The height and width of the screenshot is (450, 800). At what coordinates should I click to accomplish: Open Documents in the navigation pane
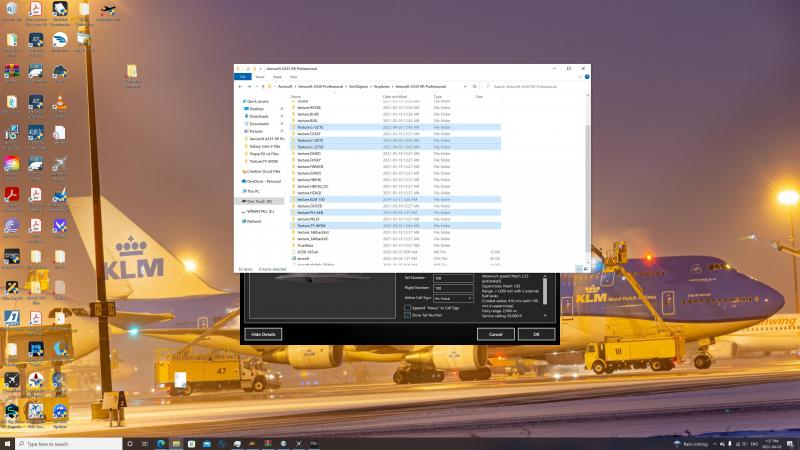pyautogui.click(x=259, y=123)
